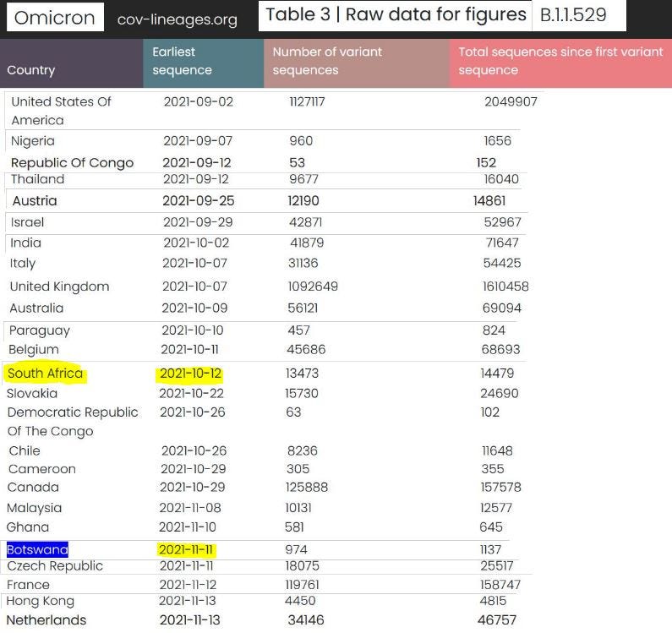Select the Ghana country cell

coord(28,527)
